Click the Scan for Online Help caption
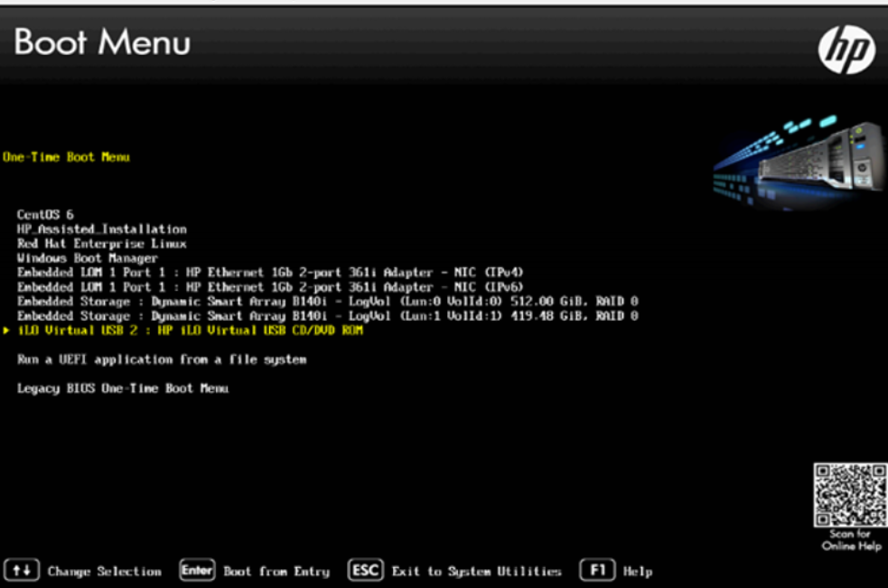 tap(852, 540)
